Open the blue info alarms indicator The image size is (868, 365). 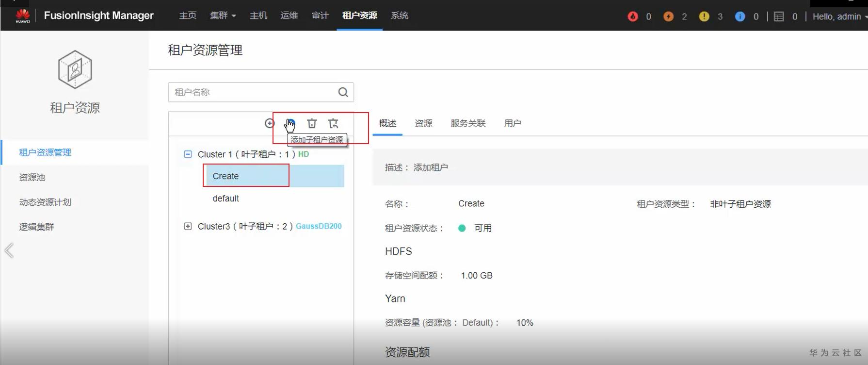[740, 17]
